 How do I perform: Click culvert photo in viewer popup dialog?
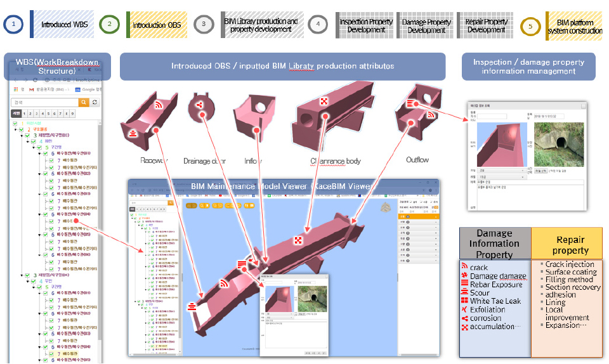tap(312, 299)
